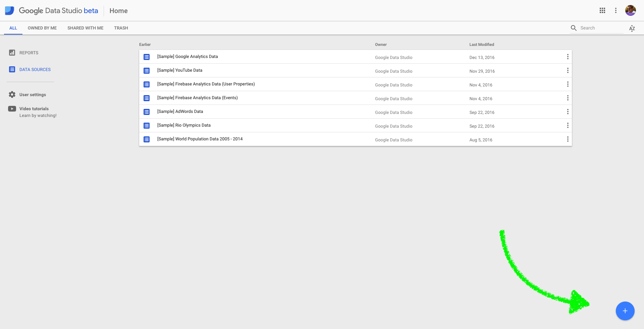Click the user profile avatar
This screenshot has width=644, height=329.
(631, 10)
